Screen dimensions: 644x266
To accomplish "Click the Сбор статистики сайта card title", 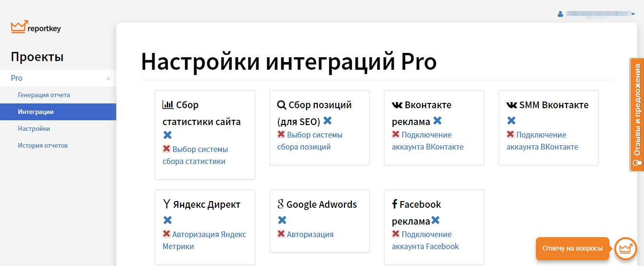I will (x=201, y=113).
